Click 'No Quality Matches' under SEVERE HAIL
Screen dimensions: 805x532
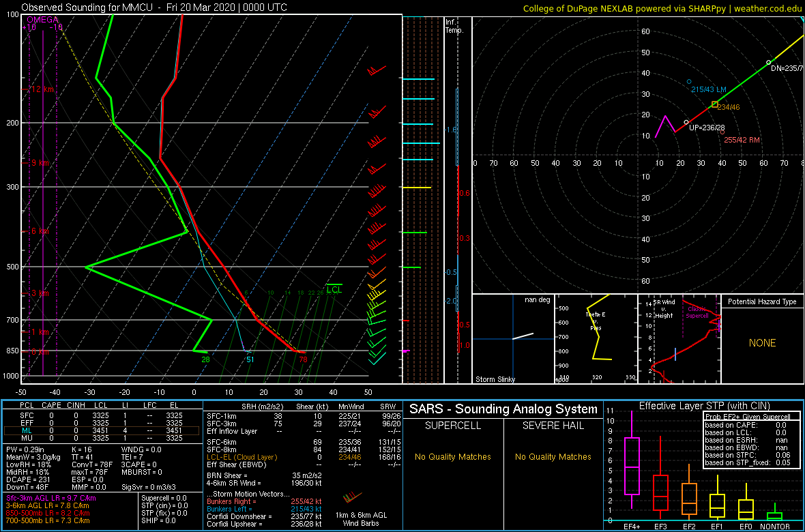(x=553, y=456)
